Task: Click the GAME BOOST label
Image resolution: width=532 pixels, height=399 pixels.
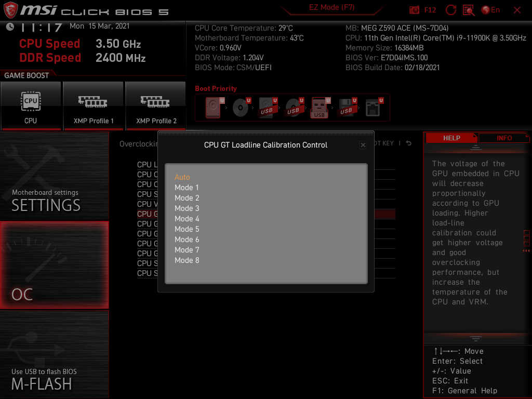Action: (26, 76)
